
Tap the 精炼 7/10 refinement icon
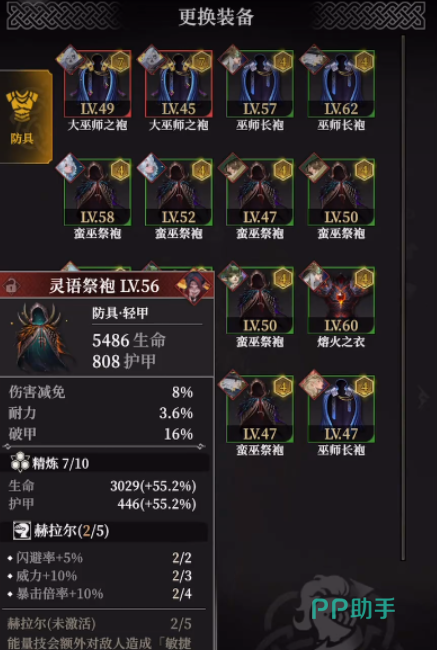[20, 463]
